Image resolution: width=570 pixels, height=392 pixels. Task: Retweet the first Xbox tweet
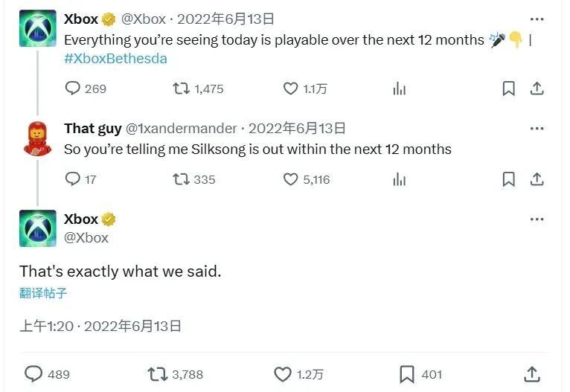click(181, 89)
